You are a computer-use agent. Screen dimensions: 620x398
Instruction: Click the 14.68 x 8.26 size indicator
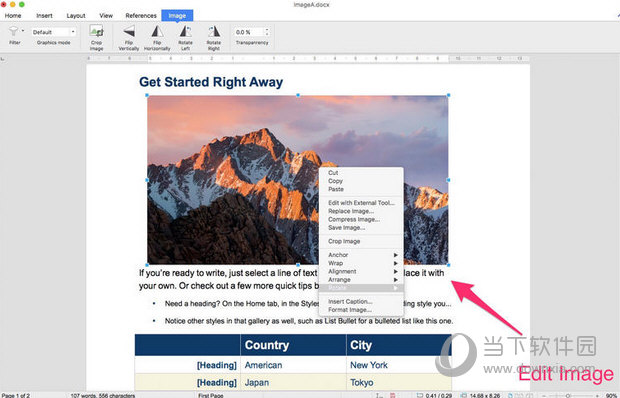tap(481, 395)
